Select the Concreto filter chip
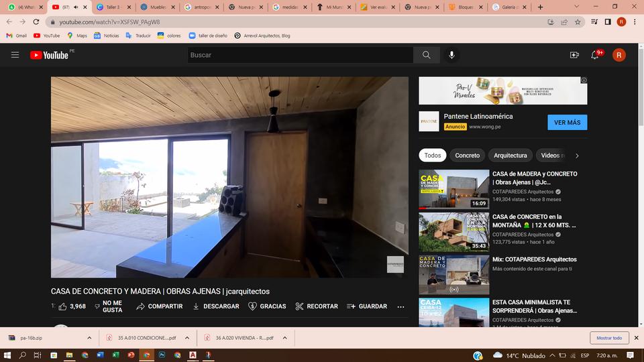 [468, 155]
